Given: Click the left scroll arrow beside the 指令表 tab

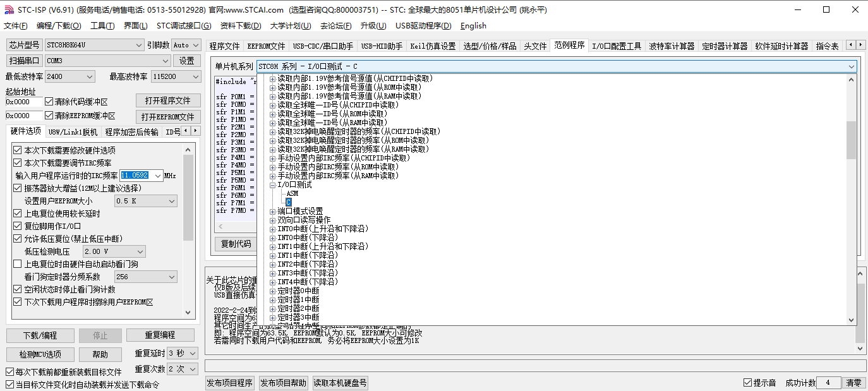Looking at the screenshot, I should [850, 45].
